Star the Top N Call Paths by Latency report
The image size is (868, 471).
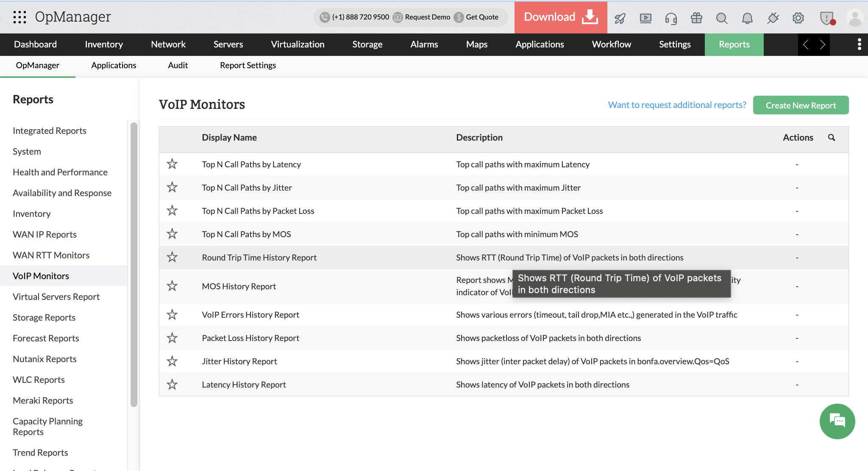click(x=172, y=164)
